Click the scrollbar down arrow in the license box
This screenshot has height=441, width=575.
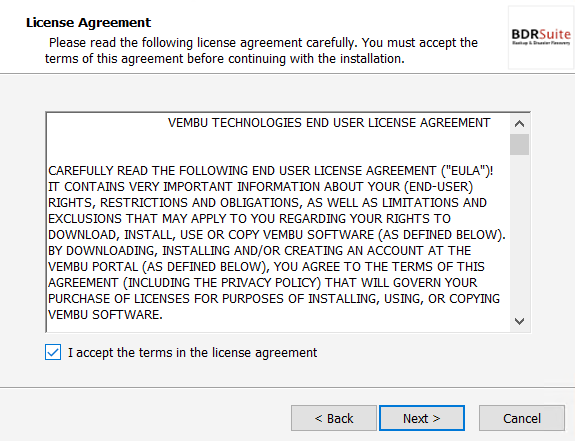[x=519, y=321]
